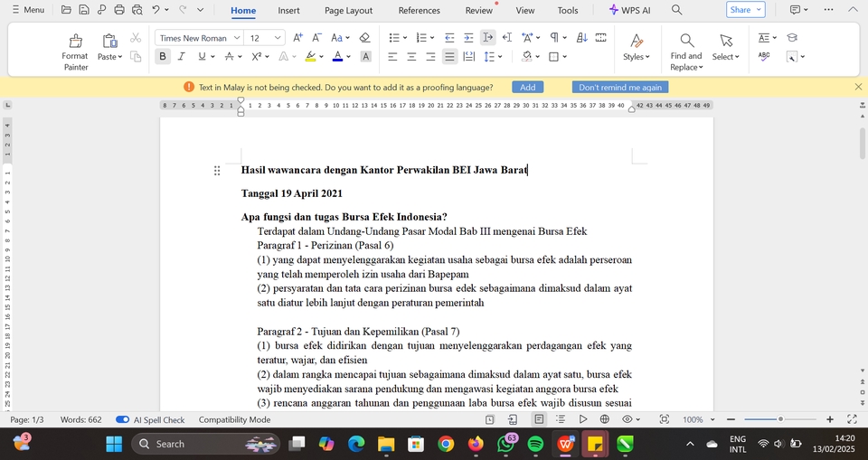
Task: Open search with the magnifier icon in tab bar
Action: click(676, 9)
